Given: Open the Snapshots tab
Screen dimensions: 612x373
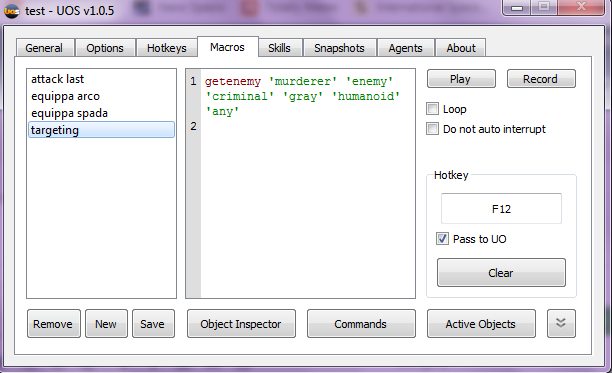Looking at the screenshot, I should coord(339,48).
